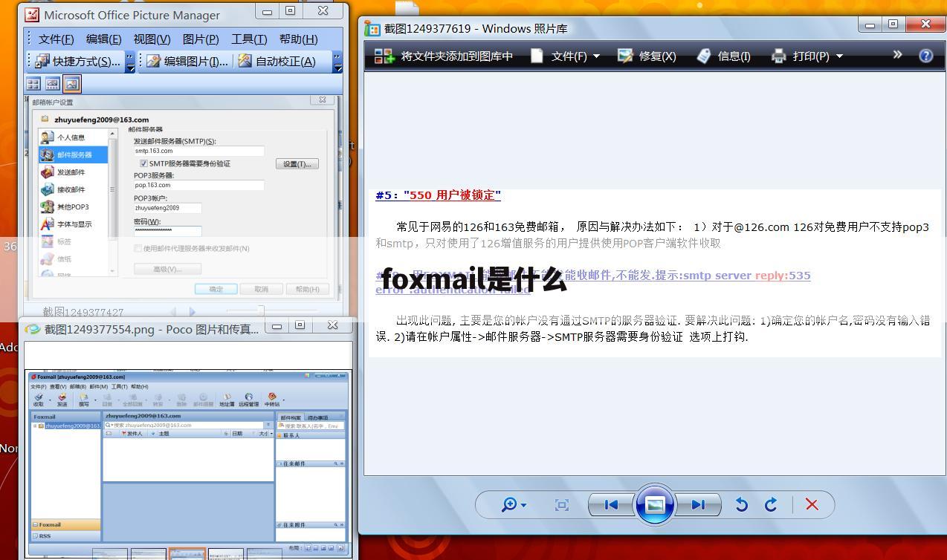Click the blue help question mark icon
This screenshot has width=947, height=560.
(925, 56)
